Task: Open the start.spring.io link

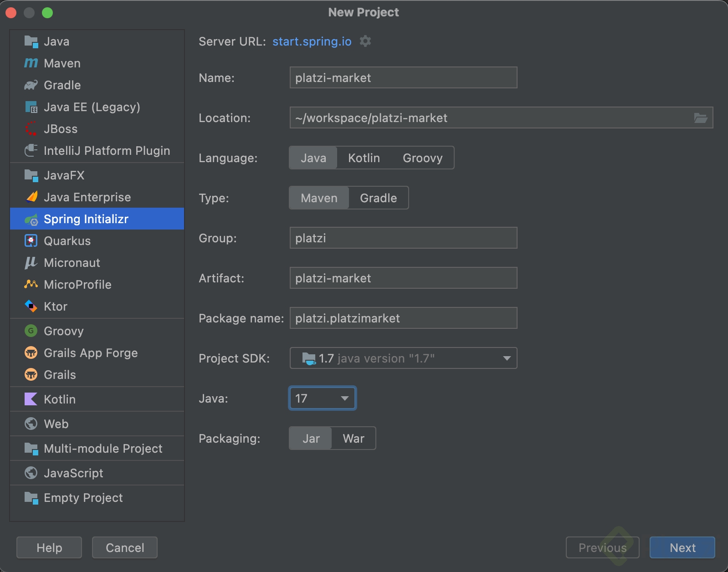Action: (x=312, y=41)
